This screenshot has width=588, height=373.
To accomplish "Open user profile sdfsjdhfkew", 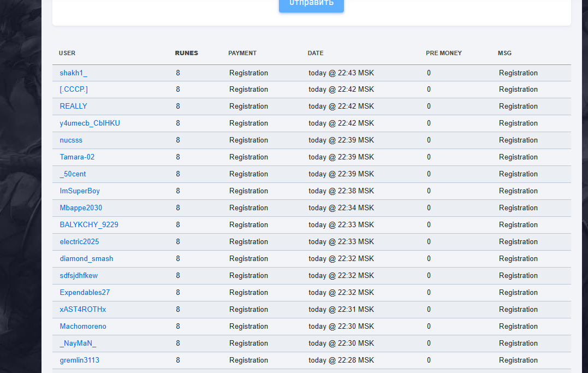I will (79, 275).
